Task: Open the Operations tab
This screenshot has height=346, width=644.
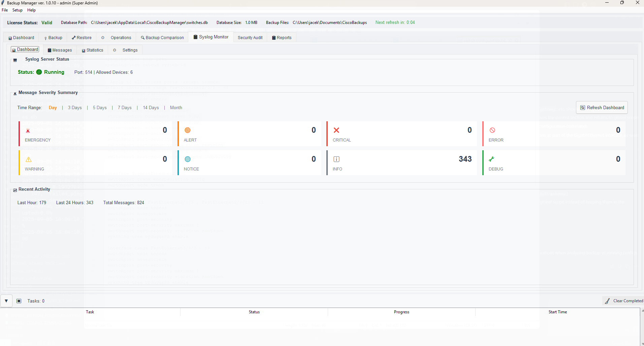Action: pos(116,38)
